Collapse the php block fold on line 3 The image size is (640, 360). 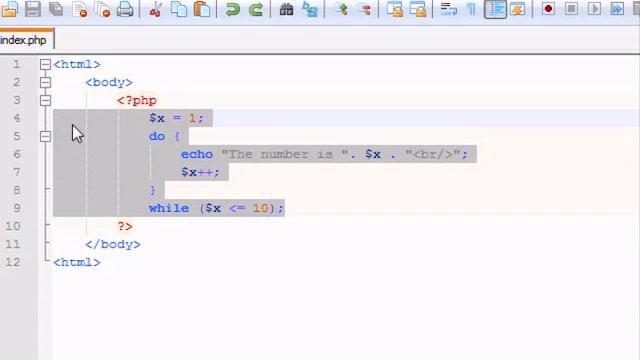pyautogui.click(x=45, y=100)
